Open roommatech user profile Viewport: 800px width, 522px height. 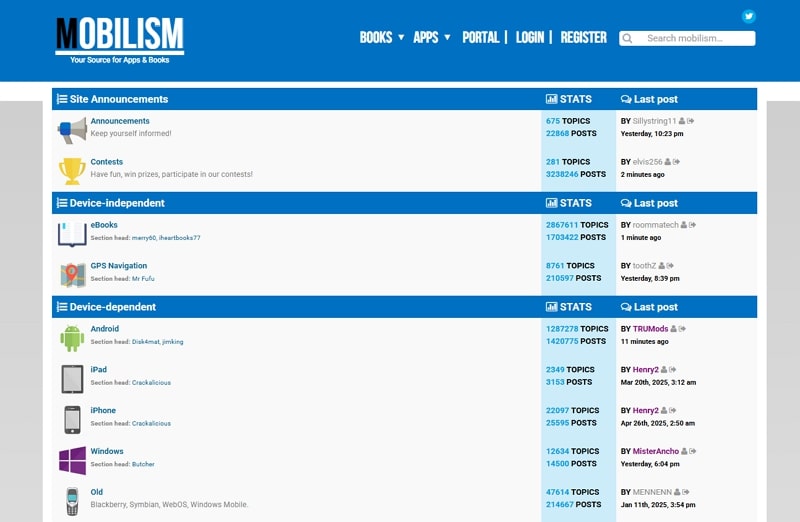click(x=656, y=225)
